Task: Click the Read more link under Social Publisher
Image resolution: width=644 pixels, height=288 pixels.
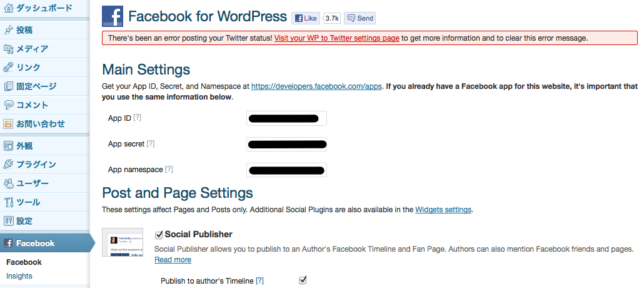Action: [173, 260]
